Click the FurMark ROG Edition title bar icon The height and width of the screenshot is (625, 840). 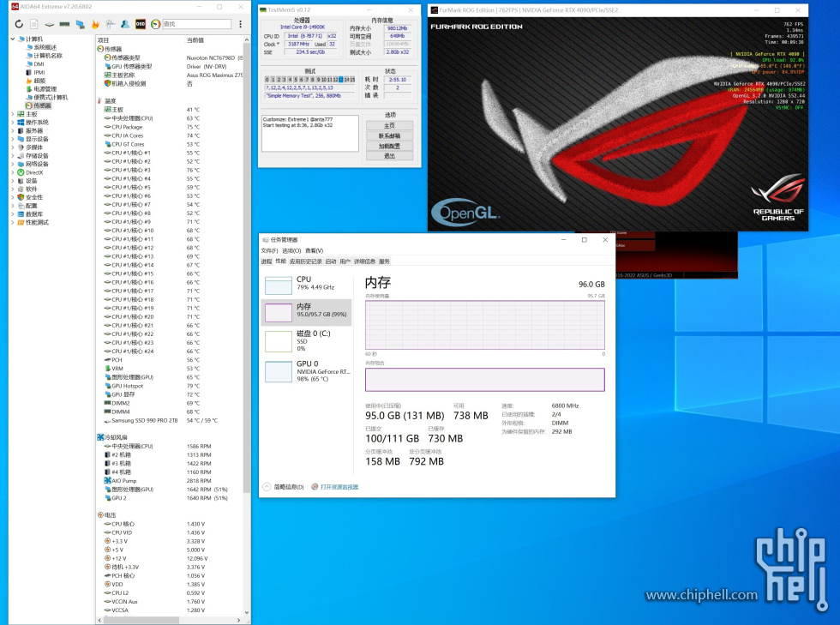point(434,10)
